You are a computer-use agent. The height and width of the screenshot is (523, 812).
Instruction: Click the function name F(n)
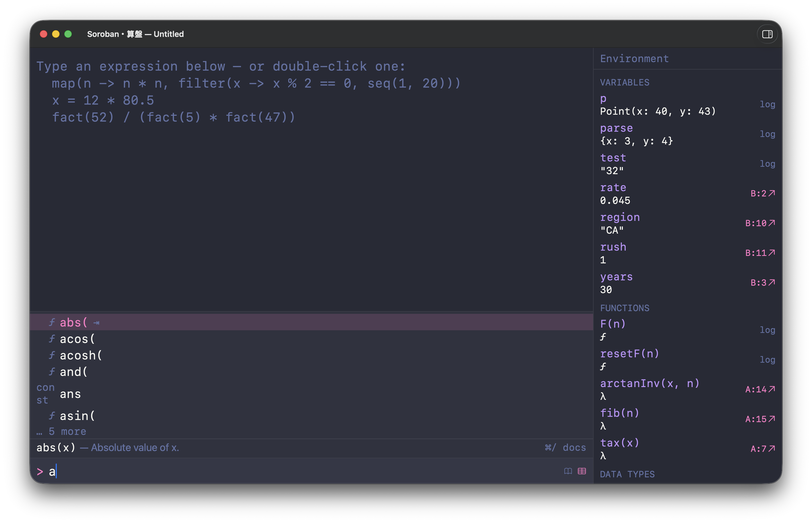612,324
